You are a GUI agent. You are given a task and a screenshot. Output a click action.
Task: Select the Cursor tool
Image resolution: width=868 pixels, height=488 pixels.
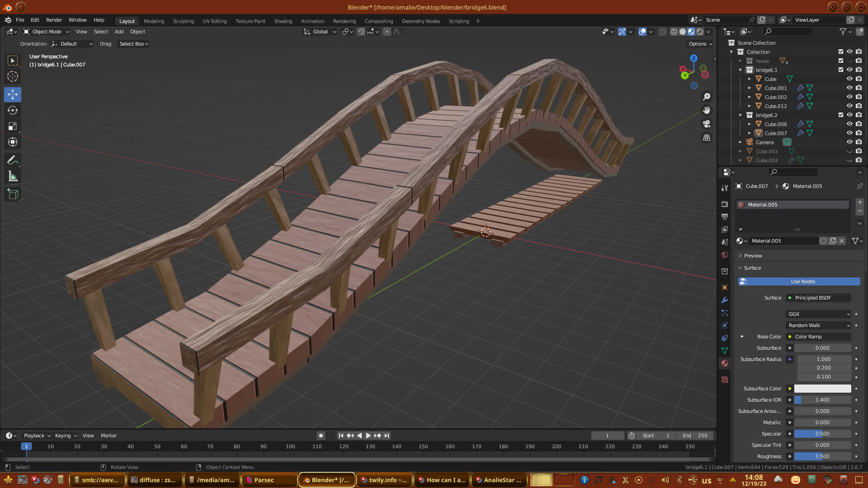pyautogui.click(x=13, y=76)
